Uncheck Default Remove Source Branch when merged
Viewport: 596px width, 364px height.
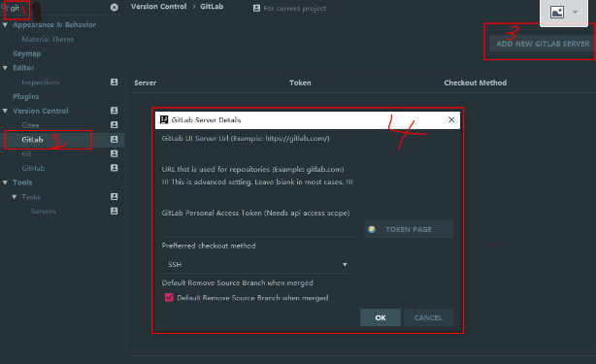[x=169, y=297]
